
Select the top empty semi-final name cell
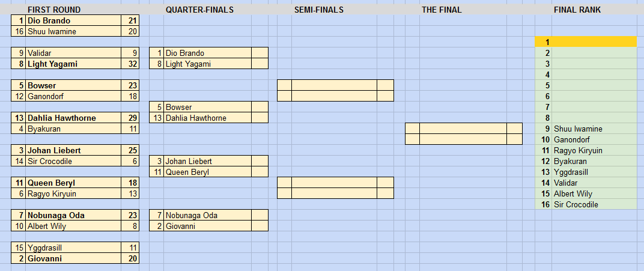point(335,85)
